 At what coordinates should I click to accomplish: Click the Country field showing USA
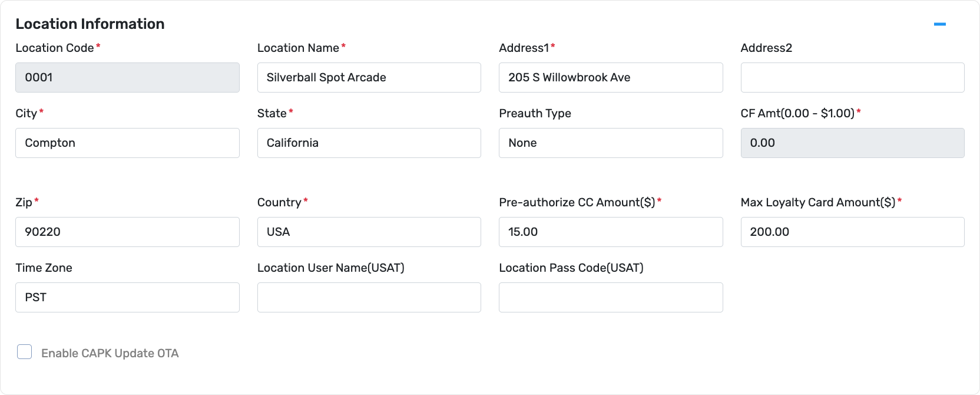point(369,232)
